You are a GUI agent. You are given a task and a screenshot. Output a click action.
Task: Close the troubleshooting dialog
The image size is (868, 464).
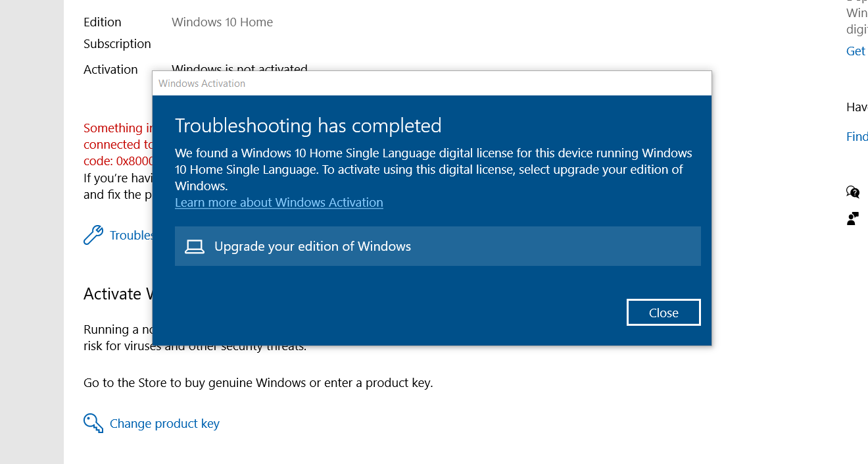(x=663, y=313)
